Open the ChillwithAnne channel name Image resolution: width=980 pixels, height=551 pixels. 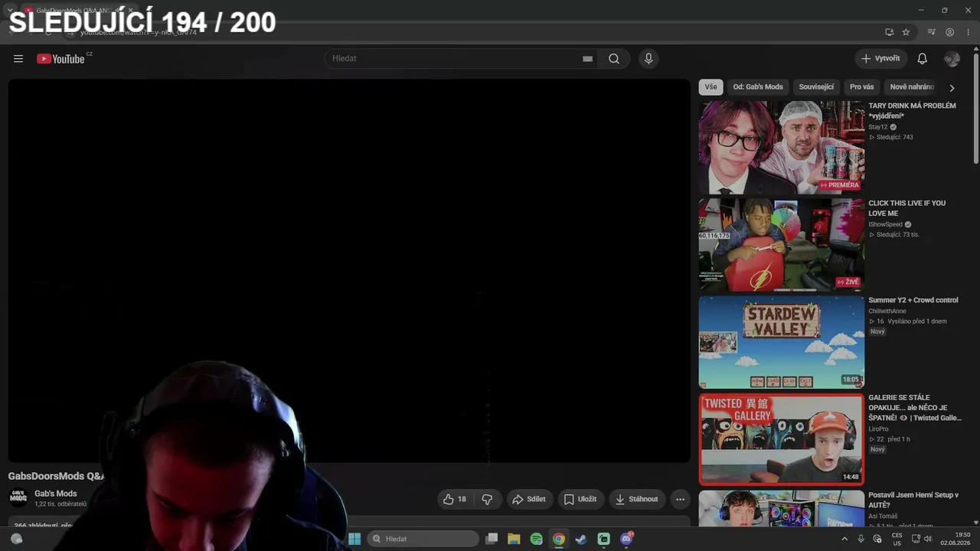coord(887,311)
